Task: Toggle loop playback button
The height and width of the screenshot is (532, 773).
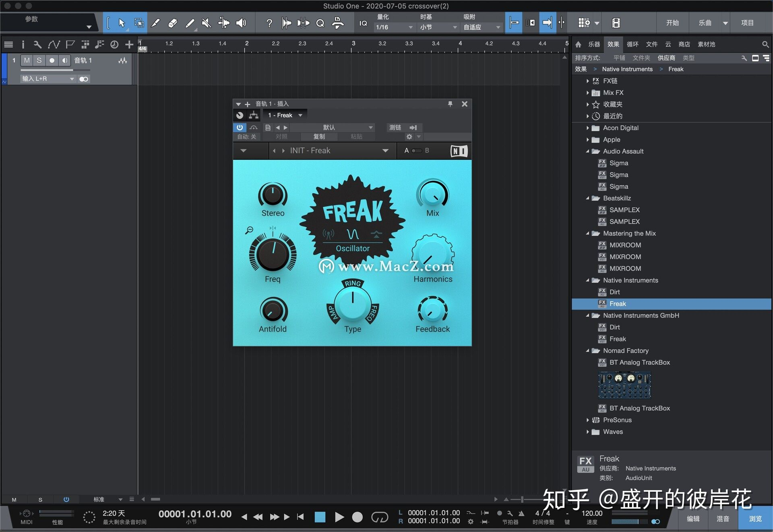Action: 379,517
